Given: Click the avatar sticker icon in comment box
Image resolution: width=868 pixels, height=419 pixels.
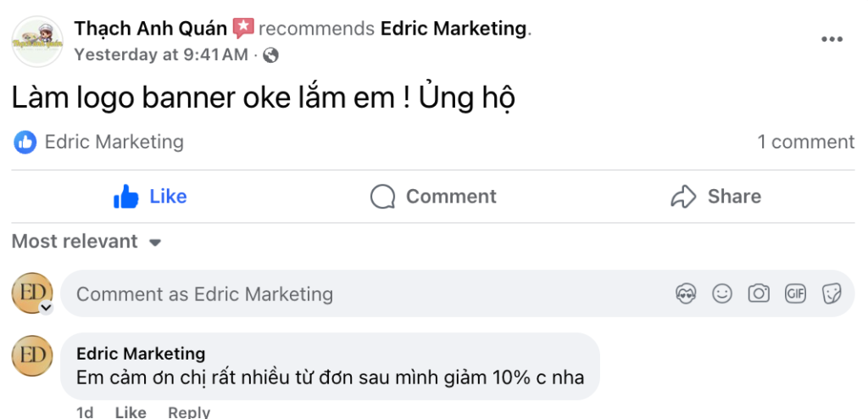Looking at the screenshot, I should (686, 294).
